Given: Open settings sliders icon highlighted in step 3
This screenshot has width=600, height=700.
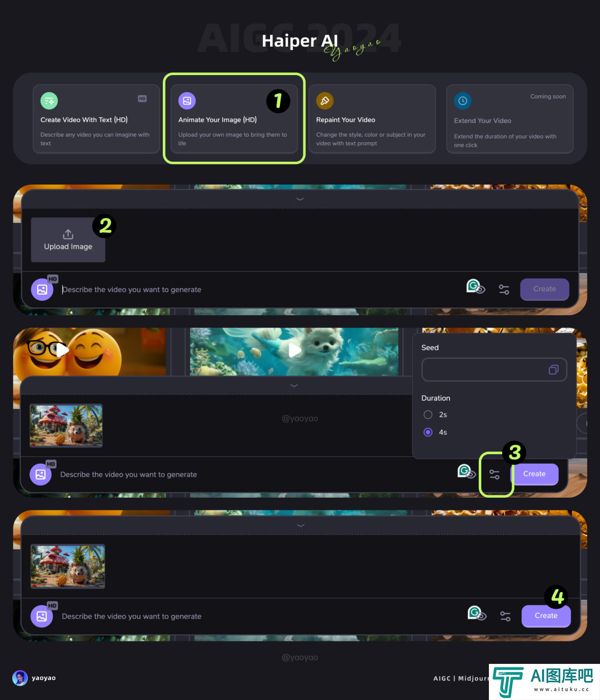Looking at the screenshot, I should [x=494, y=474].
